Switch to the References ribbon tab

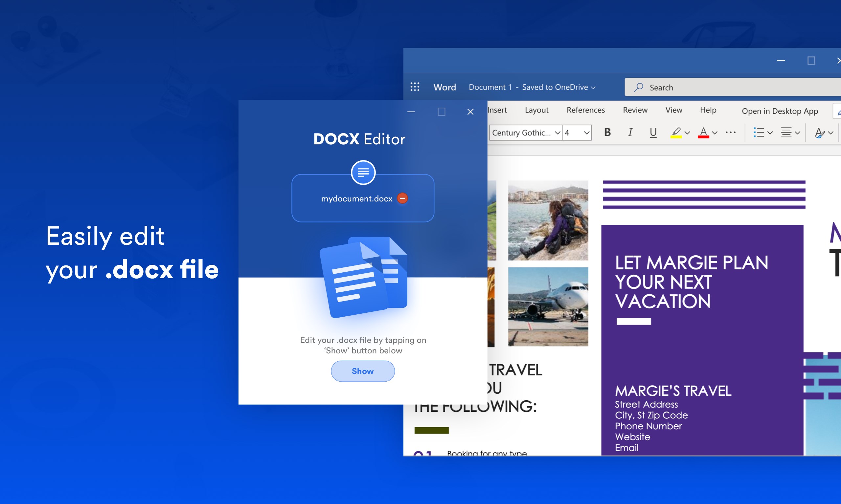point(585,110)
